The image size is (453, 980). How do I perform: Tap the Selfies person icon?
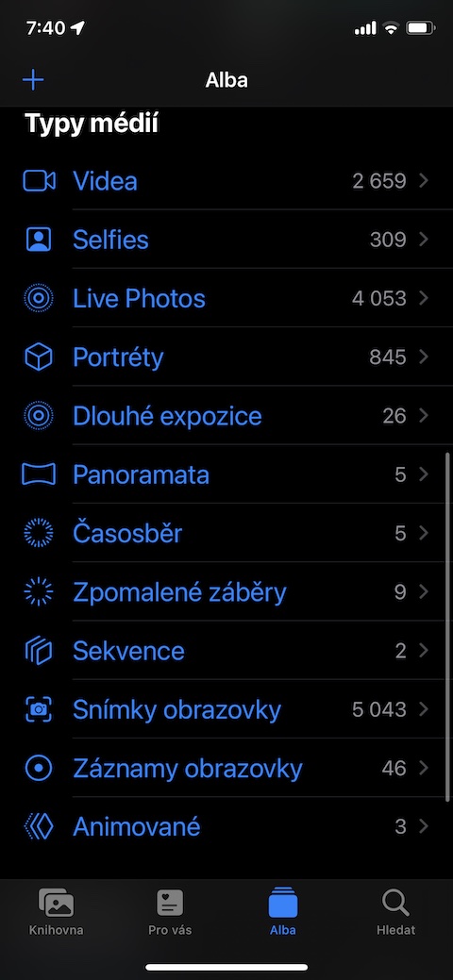(39, 240)
